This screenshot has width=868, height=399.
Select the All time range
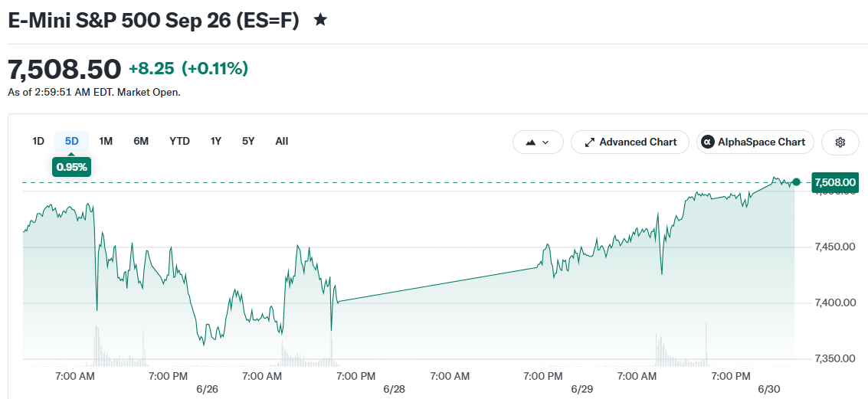click(282, 141)
